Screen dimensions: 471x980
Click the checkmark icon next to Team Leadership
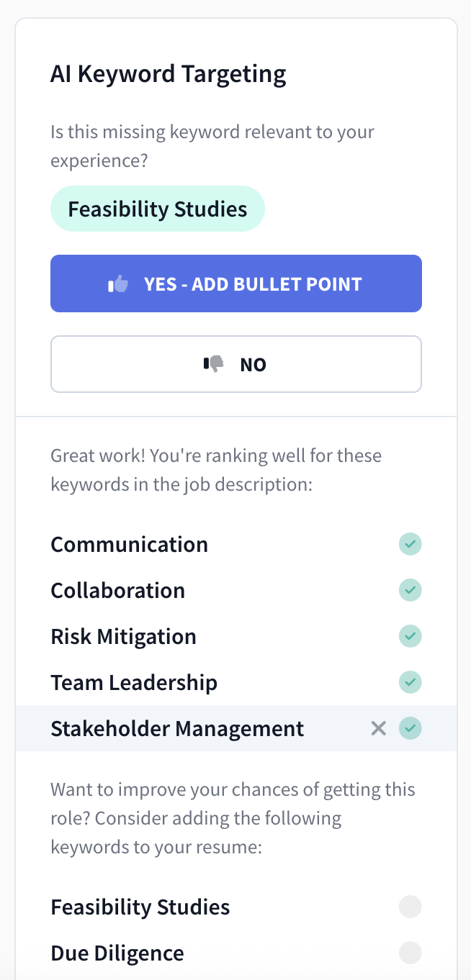click(x=410, y=682)
